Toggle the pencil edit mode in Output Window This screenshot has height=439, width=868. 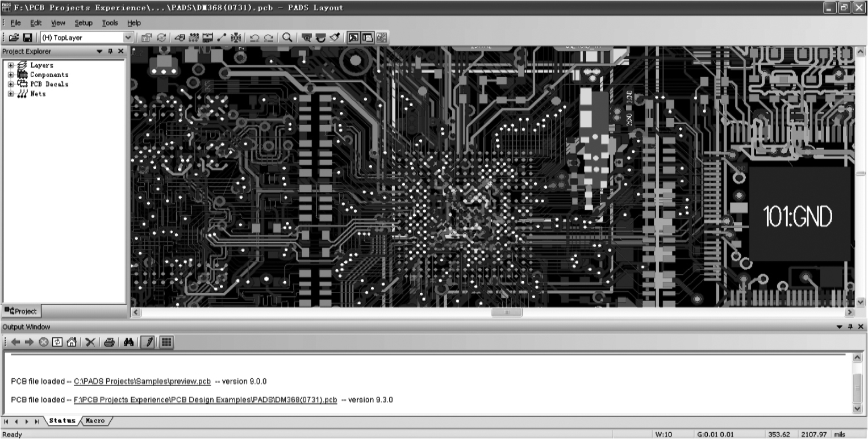point(147,342)
